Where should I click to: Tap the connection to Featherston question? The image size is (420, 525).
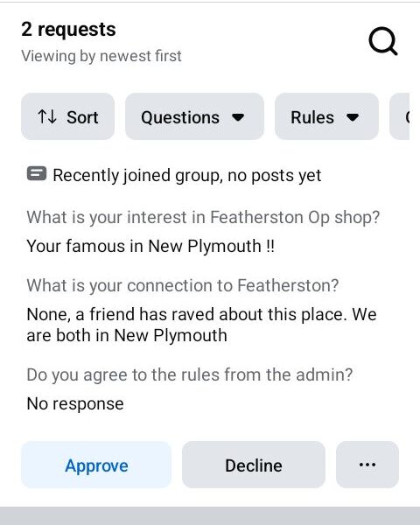click(x=183, y=285)
